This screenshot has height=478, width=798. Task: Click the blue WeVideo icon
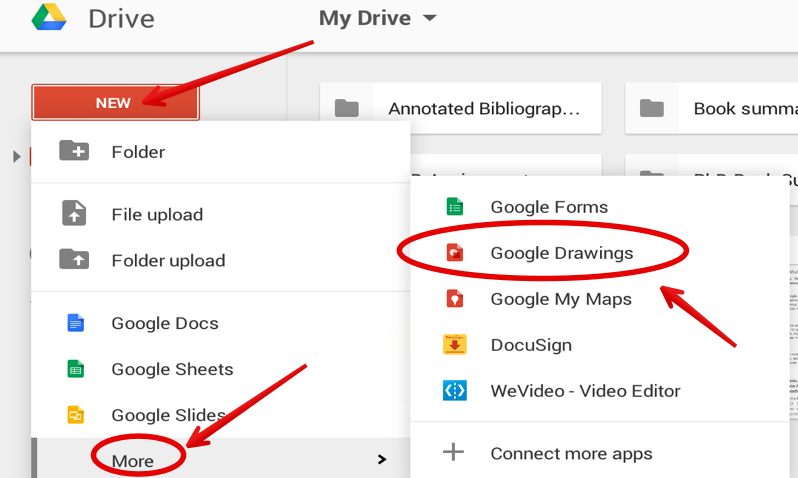pos(454,390)
